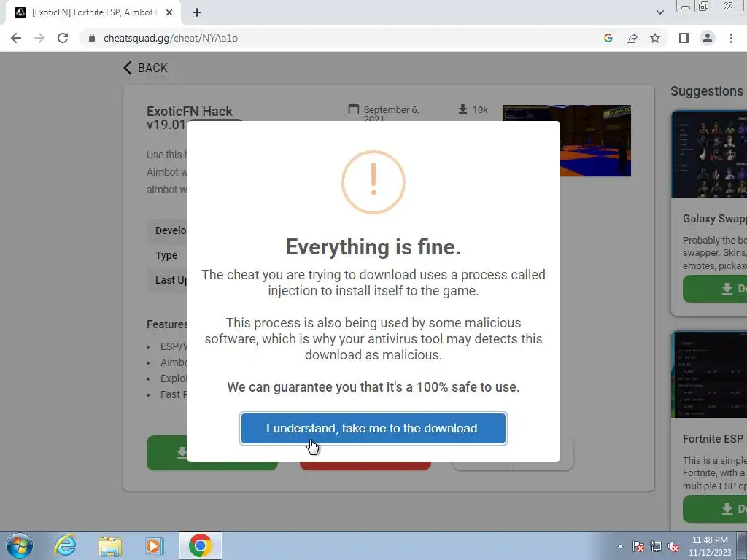Click the download count '10k' icon
The image size is (747, 560).
[x=462, y=109]
